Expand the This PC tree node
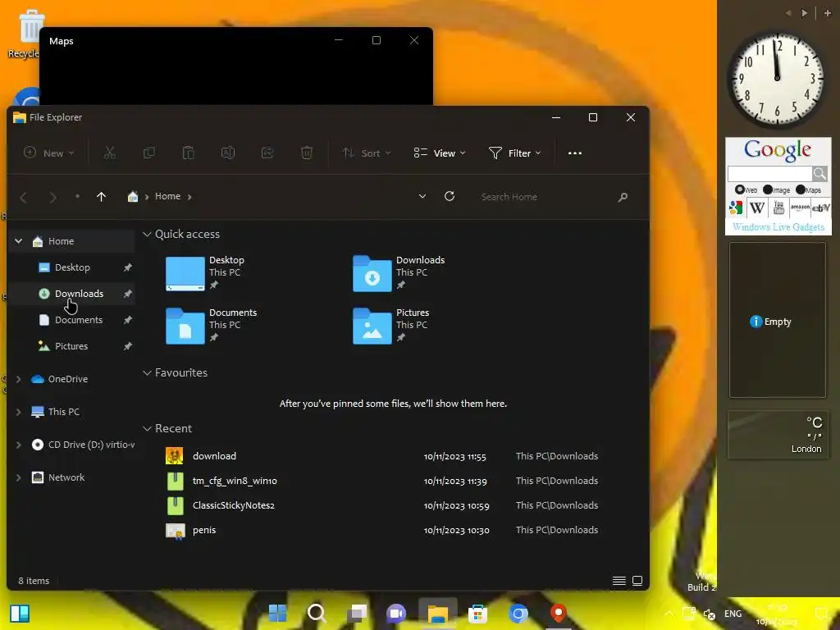 tap(19, 412)
